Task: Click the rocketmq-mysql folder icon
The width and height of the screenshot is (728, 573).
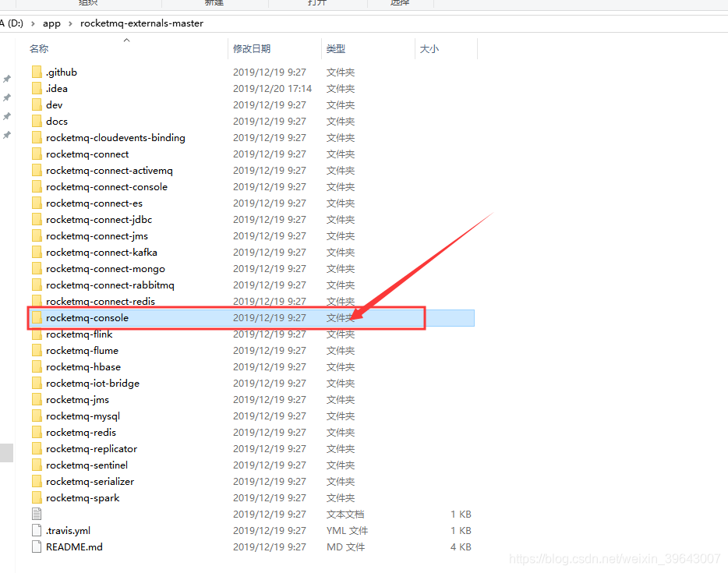Action: [37, 416]
